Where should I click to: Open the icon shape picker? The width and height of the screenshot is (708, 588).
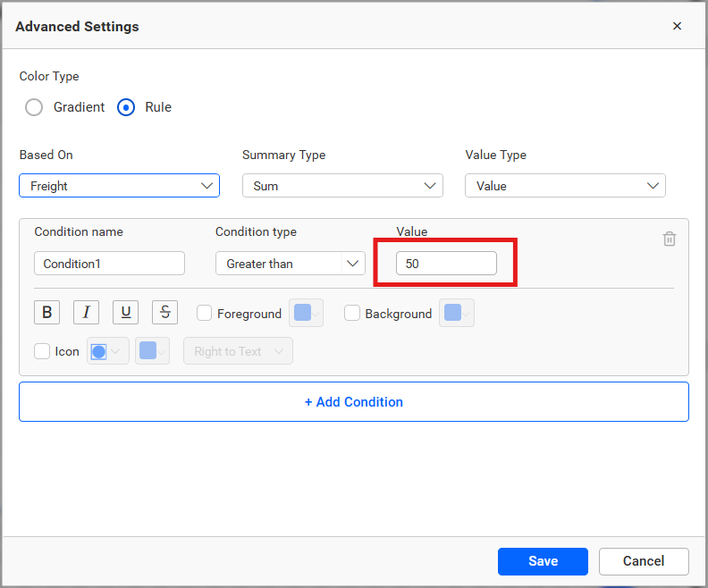(107, 351)
